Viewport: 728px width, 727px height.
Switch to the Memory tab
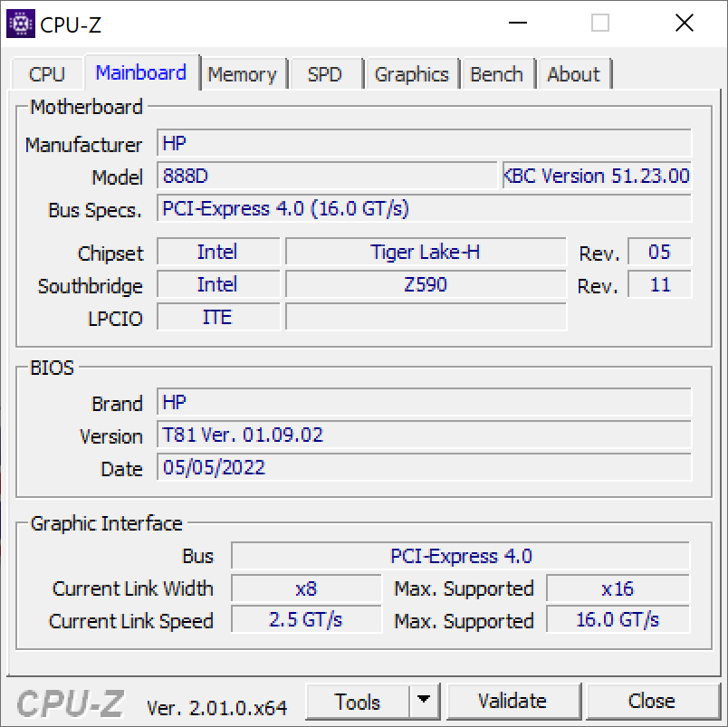[242, 74]
